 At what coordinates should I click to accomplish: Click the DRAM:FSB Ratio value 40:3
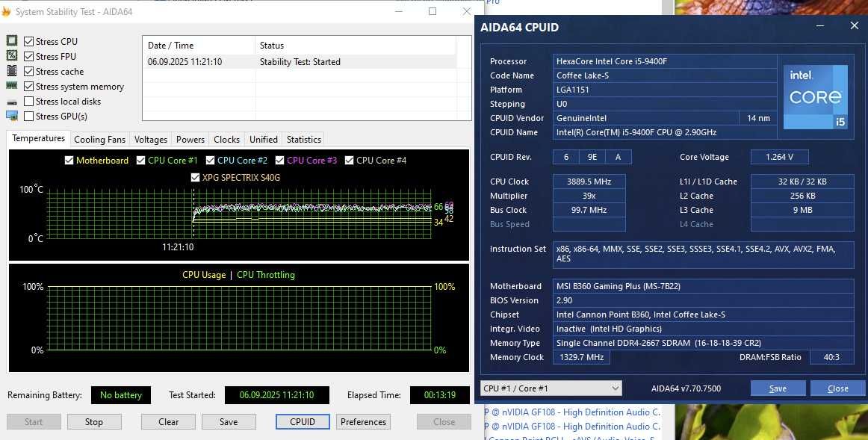click(831, 358)
